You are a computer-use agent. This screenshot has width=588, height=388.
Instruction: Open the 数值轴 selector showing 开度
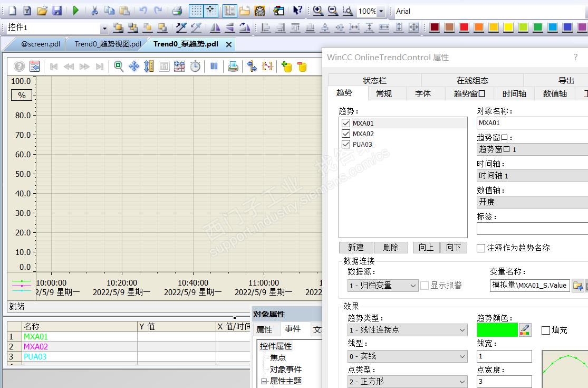[x=533, y=202]
